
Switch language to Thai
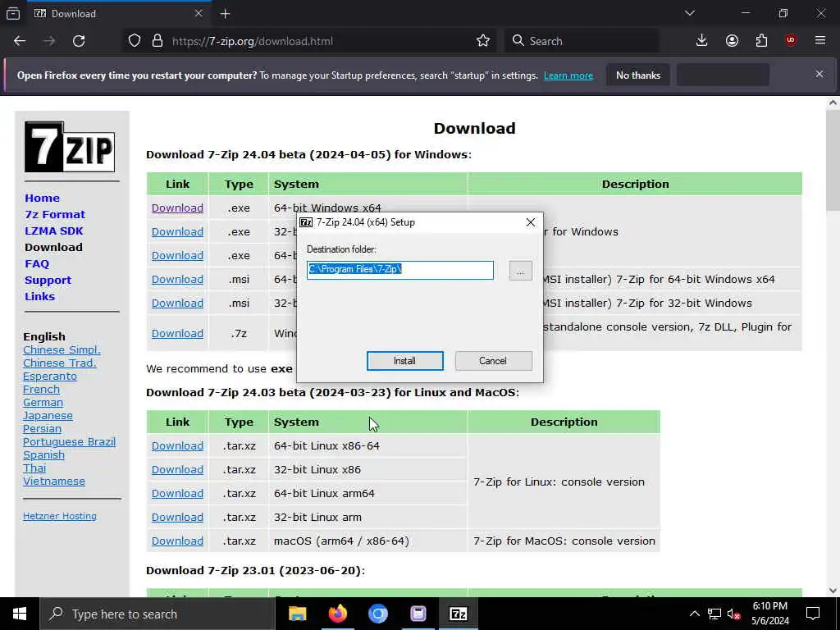34,468
